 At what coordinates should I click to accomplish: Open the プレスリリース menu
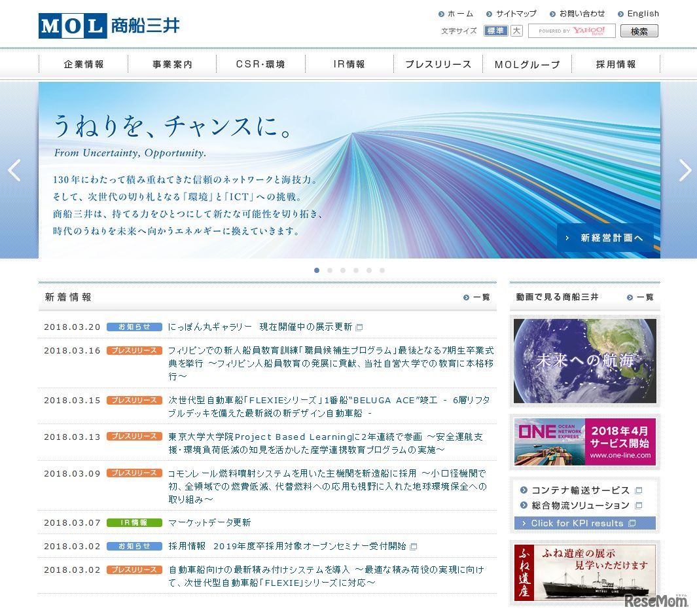[438, 65]
